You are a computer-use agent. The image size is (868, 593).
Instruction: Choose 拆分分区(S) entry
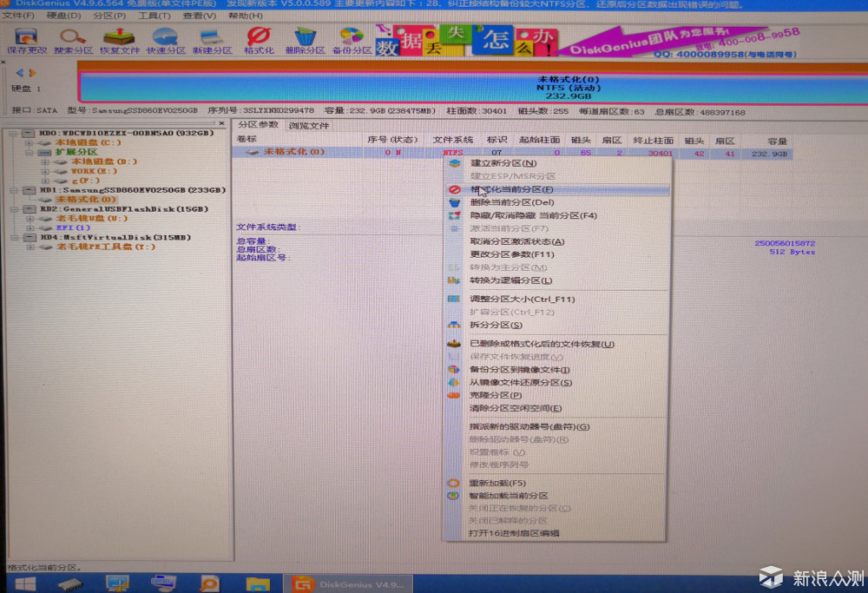(x=557, y=325)
